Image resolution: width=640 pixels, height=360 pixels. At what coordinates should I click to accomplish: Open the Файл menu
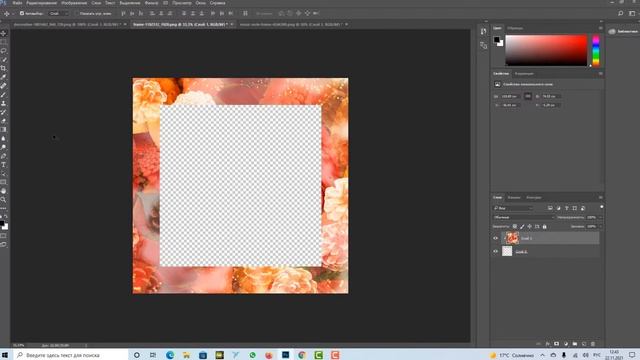pos(17,3)
